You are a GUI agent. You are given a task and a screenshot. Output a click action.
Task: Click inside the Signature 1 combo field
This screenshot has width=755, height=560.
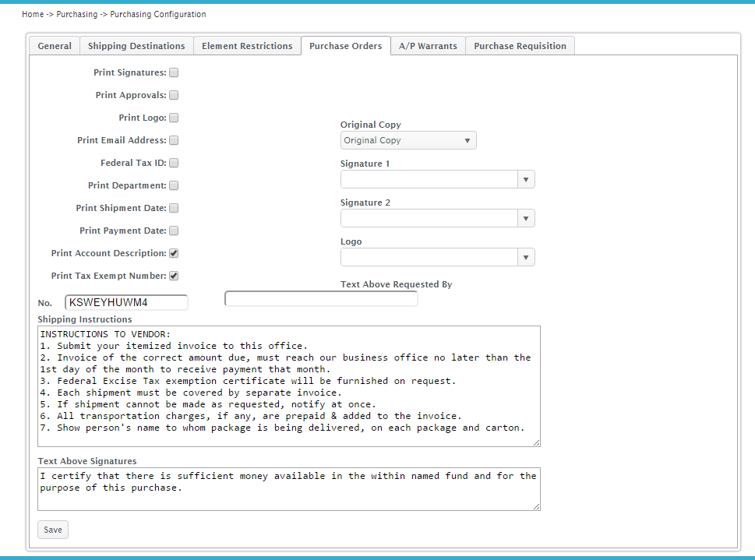pyautogui.click(x=429, y=180)
